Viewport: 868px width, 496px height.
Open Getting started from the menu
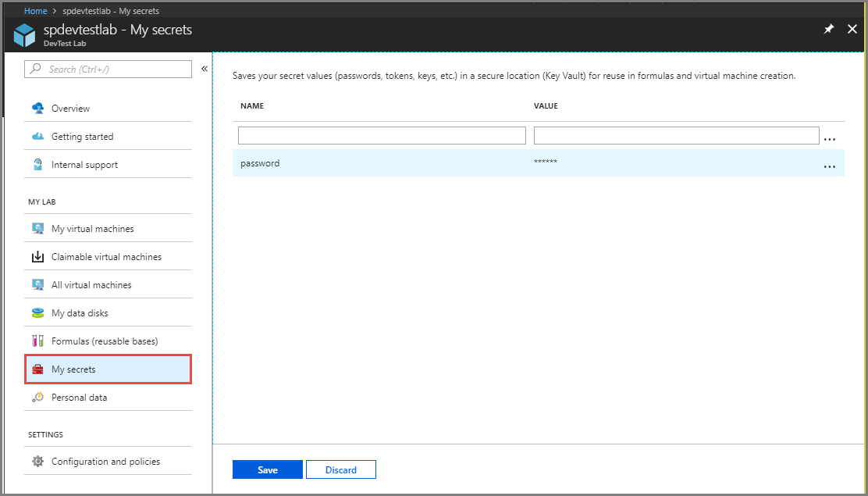click(x=87, y=136)
